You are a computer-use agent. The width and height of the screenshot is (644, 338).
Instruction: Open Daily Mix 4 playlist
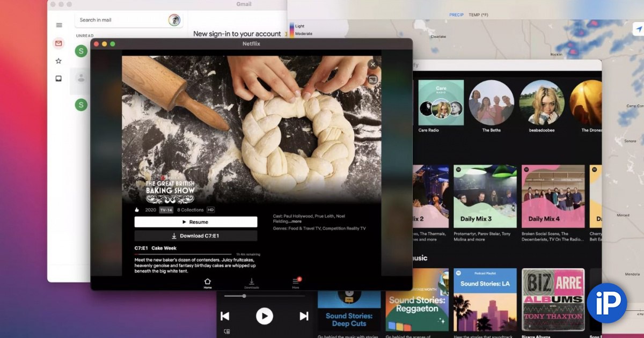[x=553, y=196]
